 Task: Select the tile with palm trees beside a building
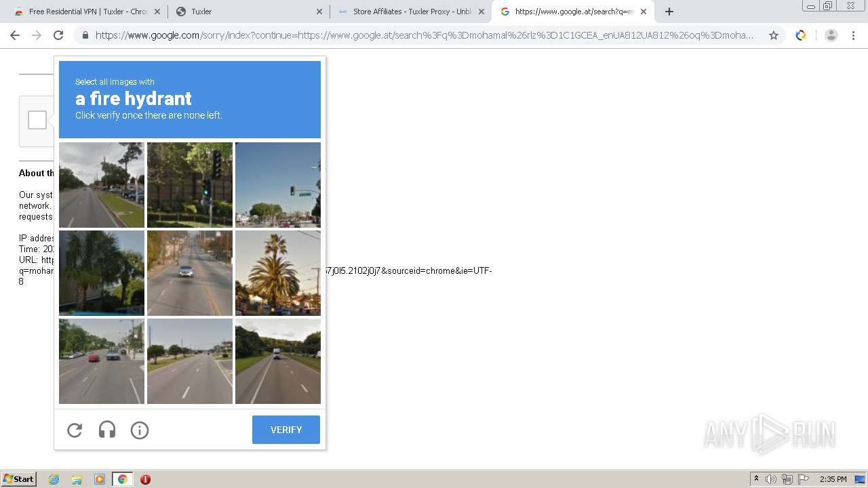point(102,273)
